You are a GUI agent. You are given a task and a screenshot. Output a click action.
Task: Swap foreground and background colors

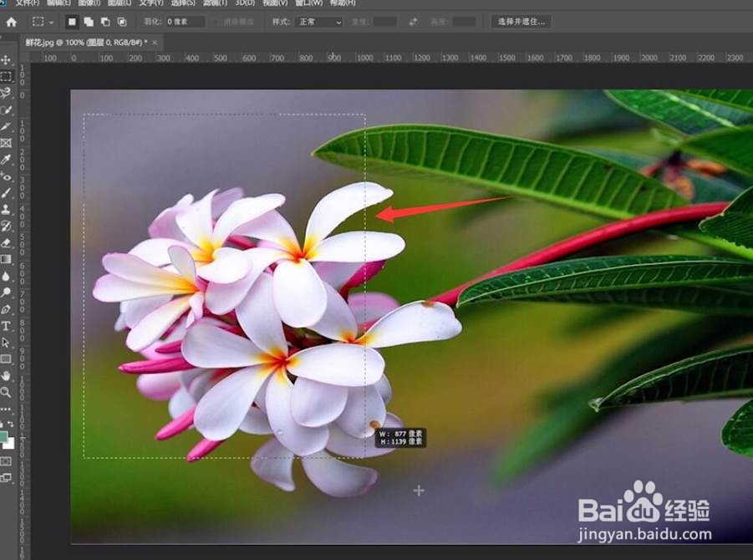[11, 425]
